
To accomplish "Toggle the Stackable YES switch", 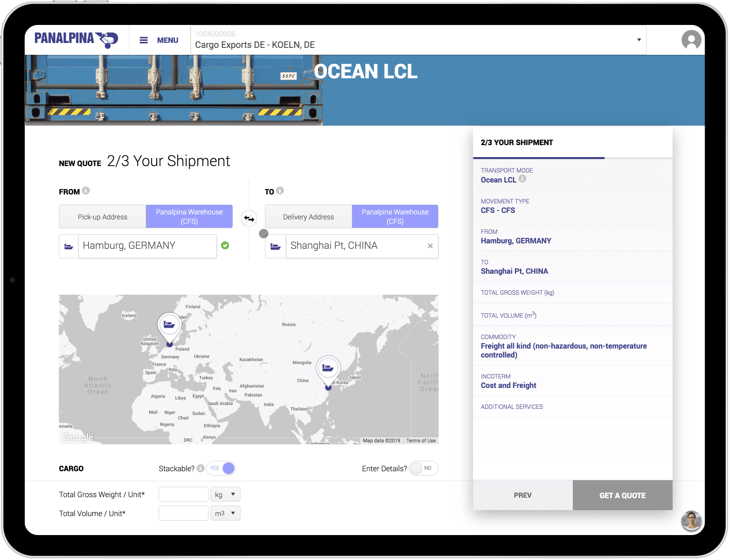I will tap(221, 468).
